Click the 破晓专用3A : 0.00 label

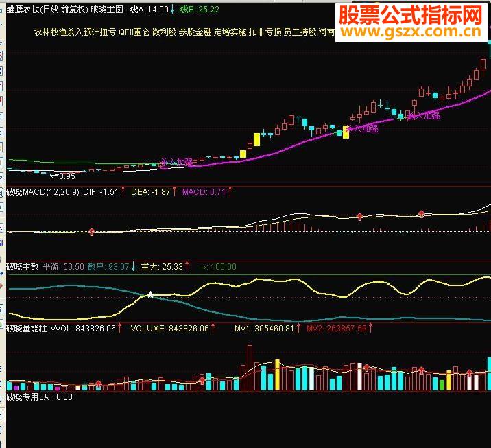(x=40, y=397)
